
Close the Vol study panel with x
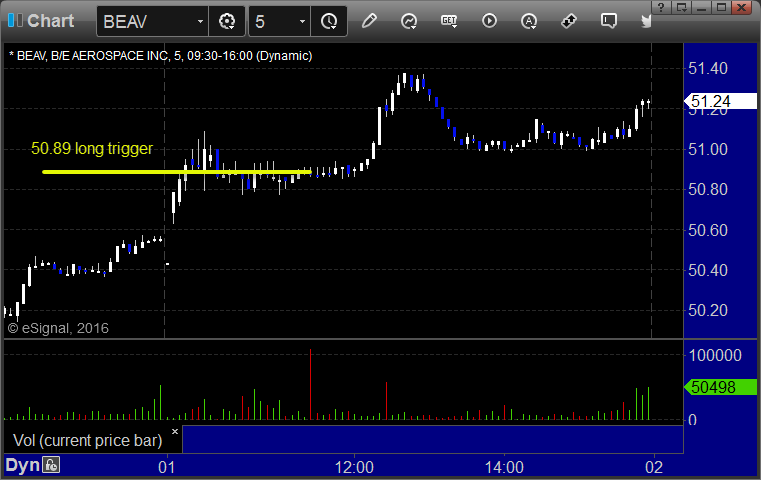175,431
